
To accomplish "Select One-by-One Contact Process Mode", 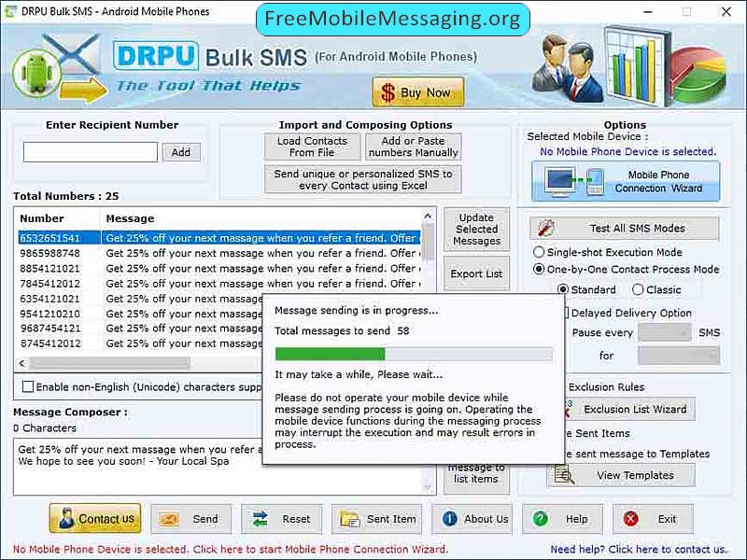I will [x=539, y=269].
